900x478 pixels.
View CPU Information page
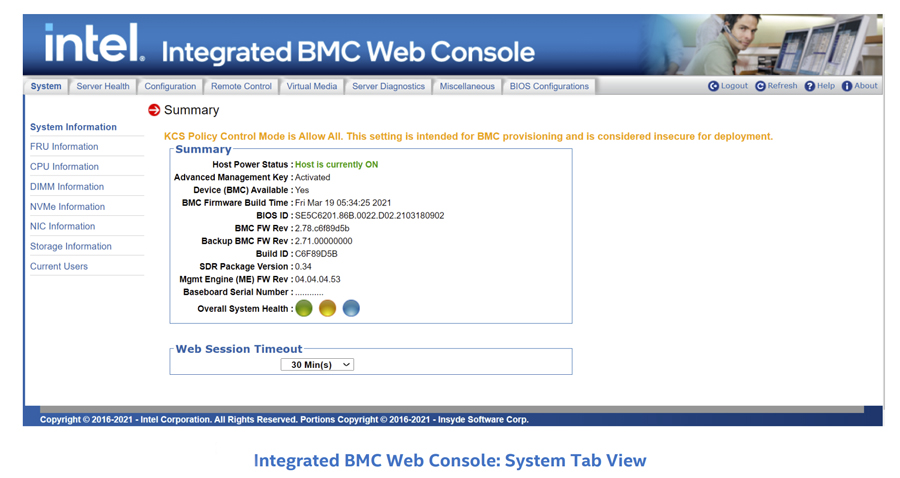point(64,166)
